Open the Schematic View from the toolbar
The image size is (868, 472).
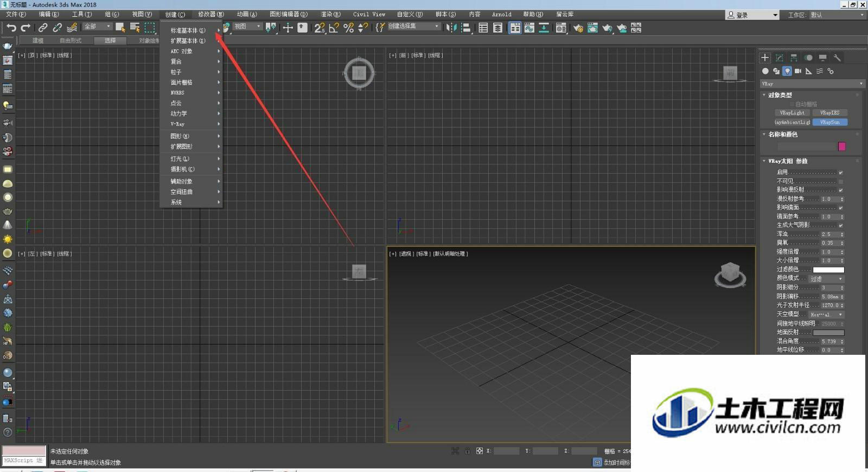[544, 28]
